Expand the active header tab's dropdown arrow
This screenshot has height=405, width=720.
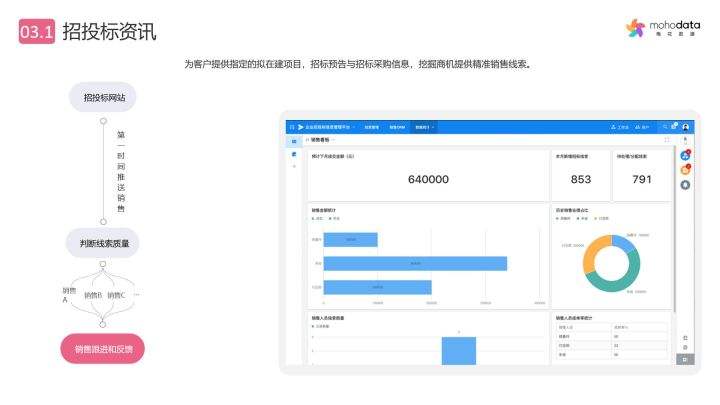tap(433, 127)
